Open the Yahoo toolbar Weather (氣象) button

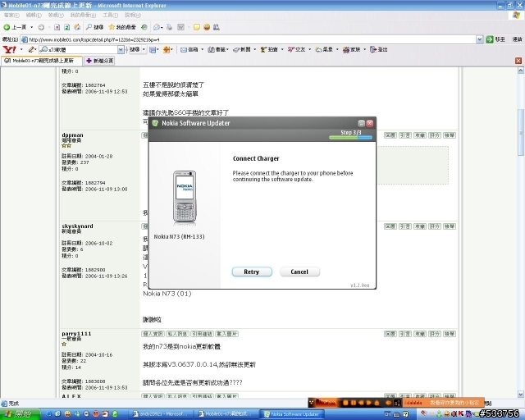[x=324, y=49]
